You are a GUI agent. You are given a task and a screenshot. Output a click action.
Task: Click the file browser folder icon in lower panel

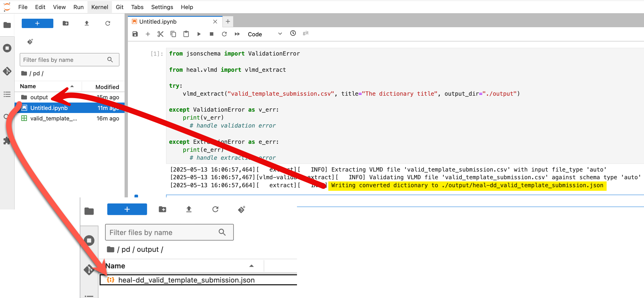coord(89,211)
